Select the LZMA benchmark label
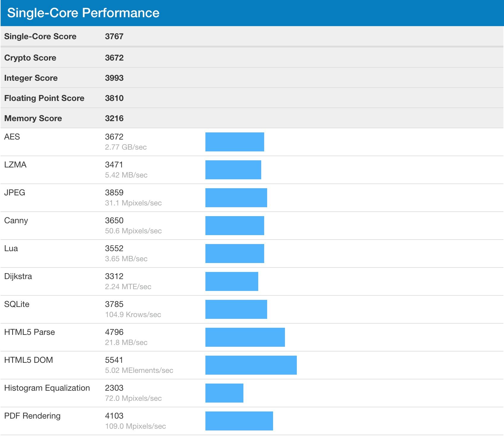The image size is (504, 437). (x=15, y=164)
